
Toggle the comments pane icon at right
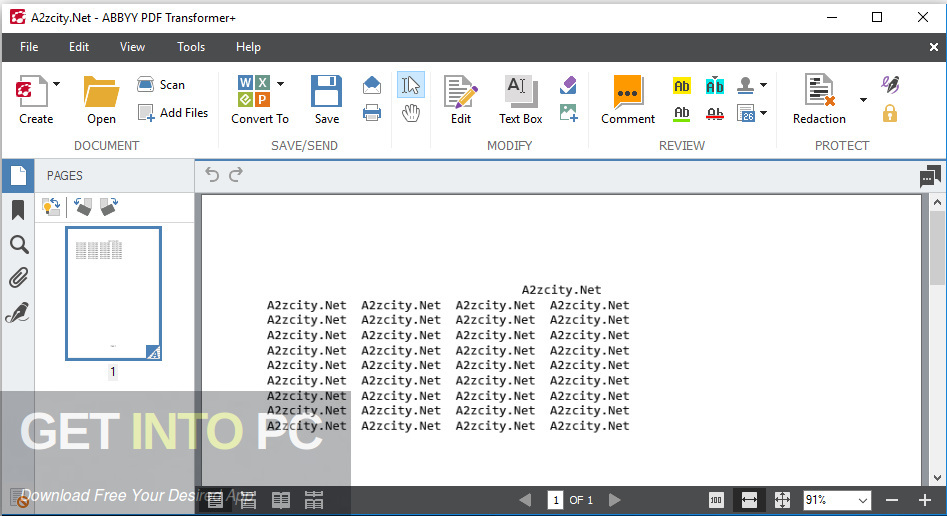point(930,176)
